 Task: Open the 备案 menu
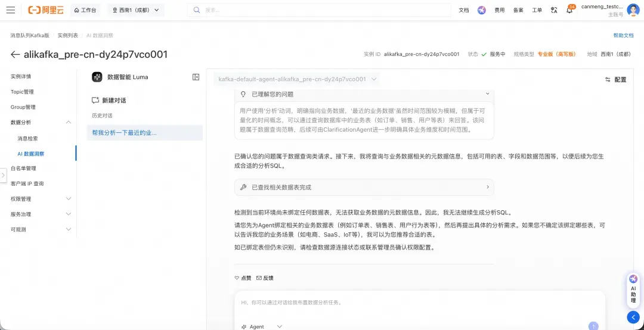pyautogui.click(x=518, y=10)
